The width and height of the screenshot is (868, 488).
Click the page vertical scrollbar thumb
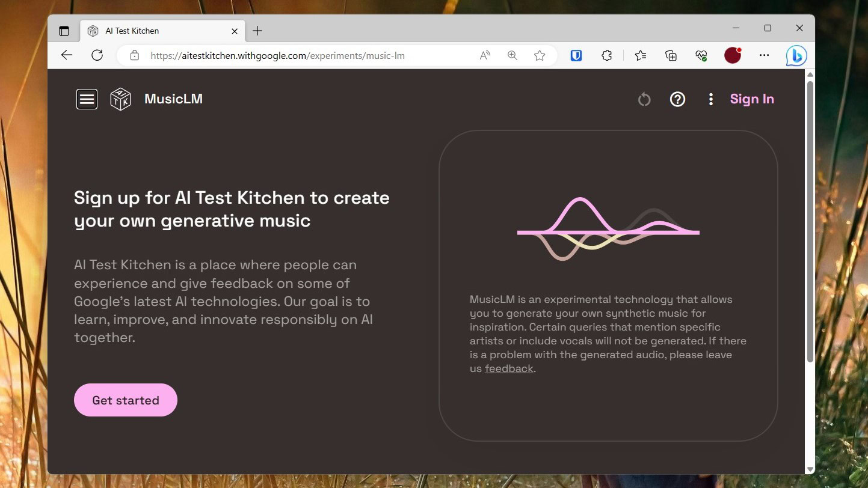(x=810, y=222)
